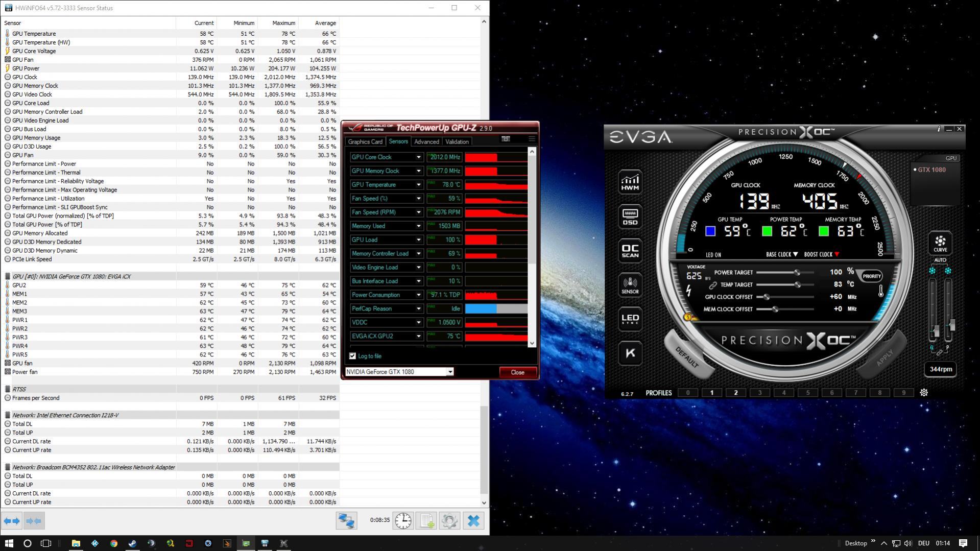This screenshot has width=980, height=551.
Task: Open the Action Center notifications icon
Action: 963,543
